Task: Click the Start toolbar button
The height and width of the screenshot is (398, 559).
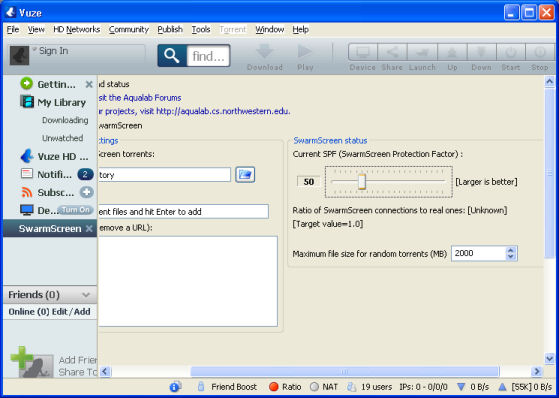Action: 511,52
